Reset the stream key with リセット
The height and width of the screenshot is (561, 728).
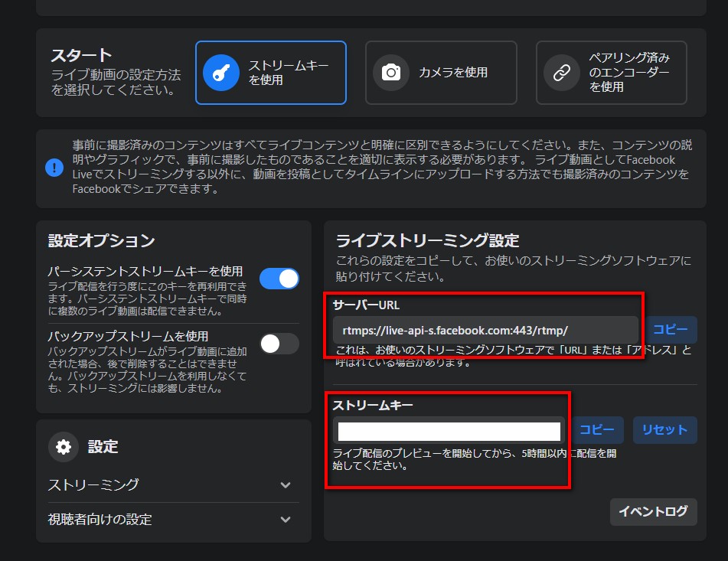click(x=665, y=430)
